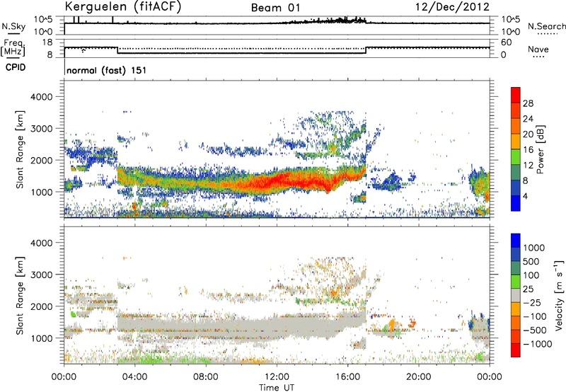Click the '16' power colorbar tick
This screenshot has width=566, height=392.
[528, 150]
